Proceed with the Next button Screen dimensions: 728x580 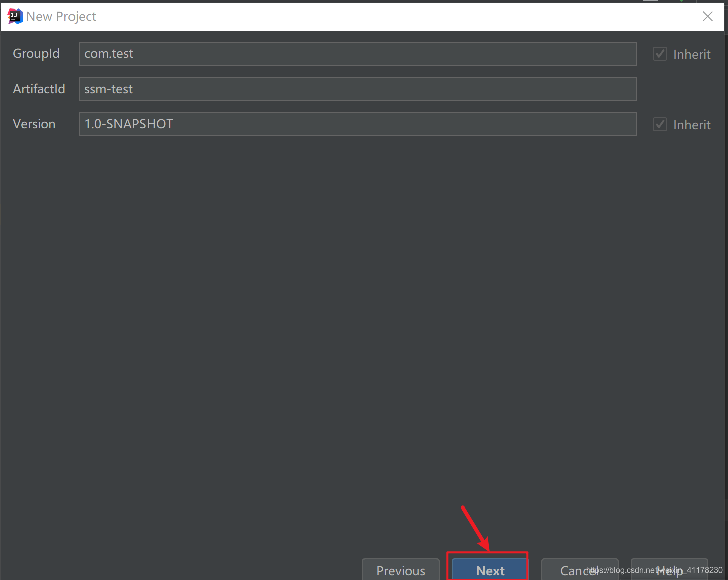490,570
